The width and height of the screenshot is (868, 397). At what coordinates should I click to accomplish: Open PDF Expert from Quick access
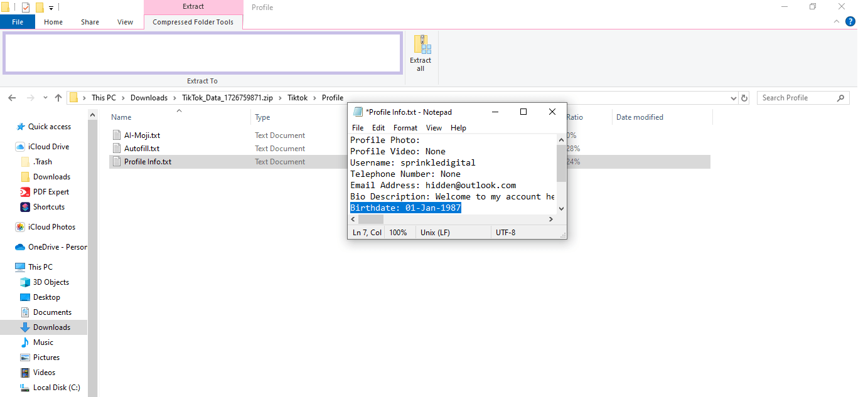pos(51,192)
